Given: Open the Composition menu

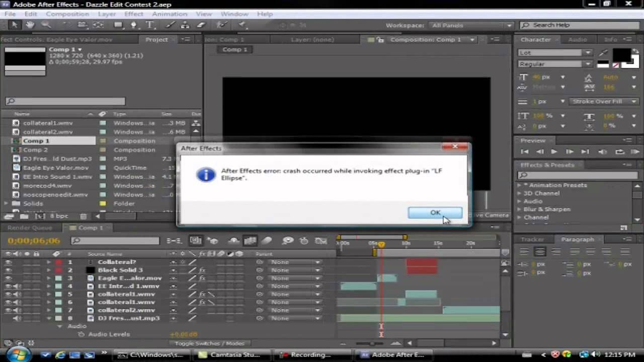Looking at the screenshot, I should (x=67, y=14).
